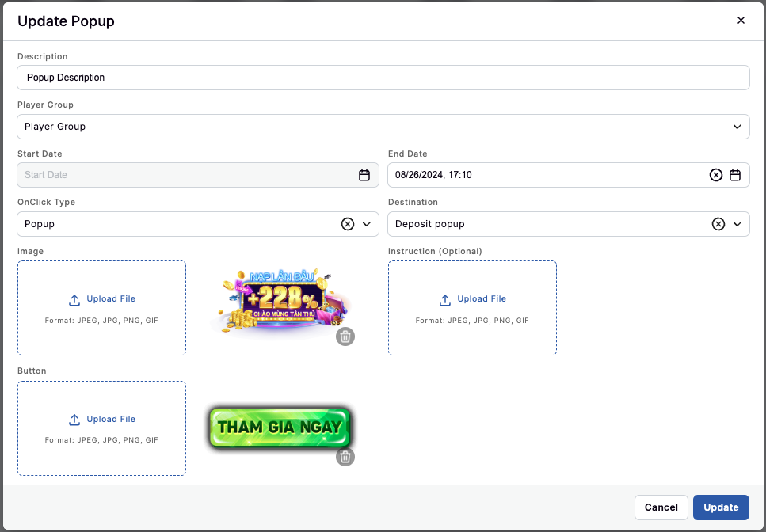Expand the OnClick Type dropdown
Image resolution: width=766 pixels, height=532 pixels.
coord(366,224)
